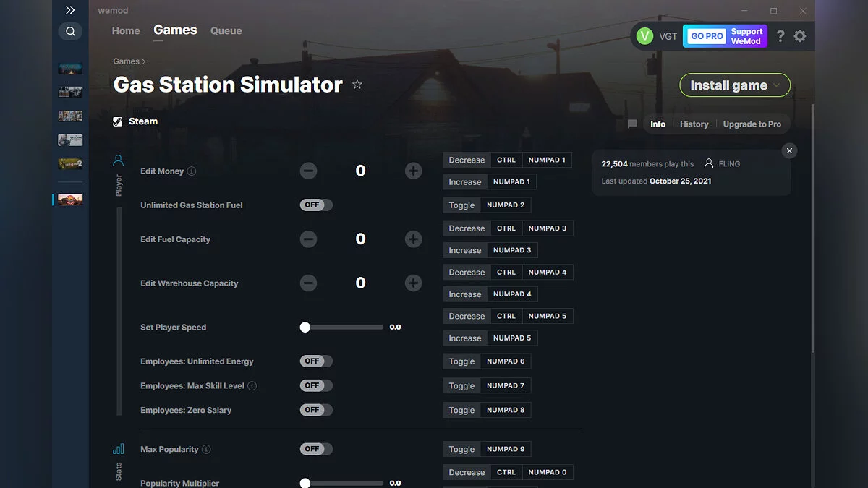Click Increase NUMPAD 1 hotkey button
868x488 pixels.
click(x=490, y=182)
